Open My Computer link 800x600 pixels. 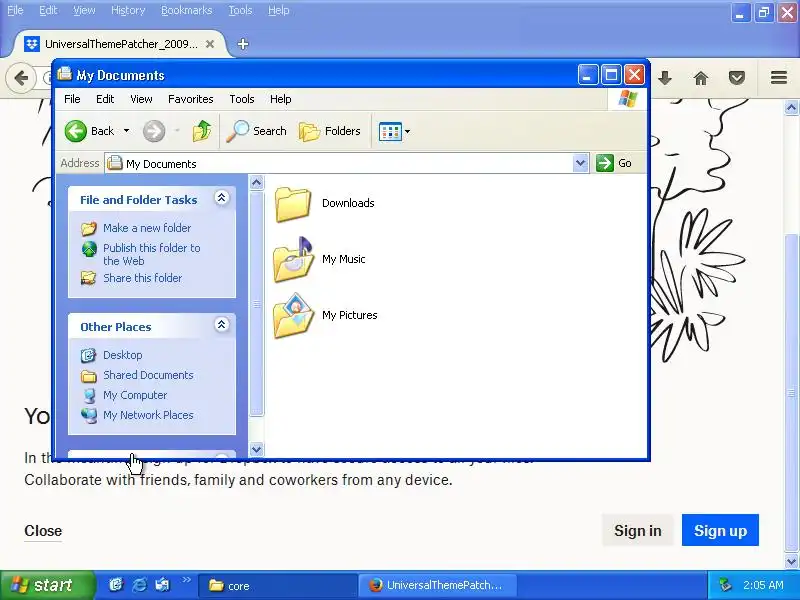pos(135,395)
